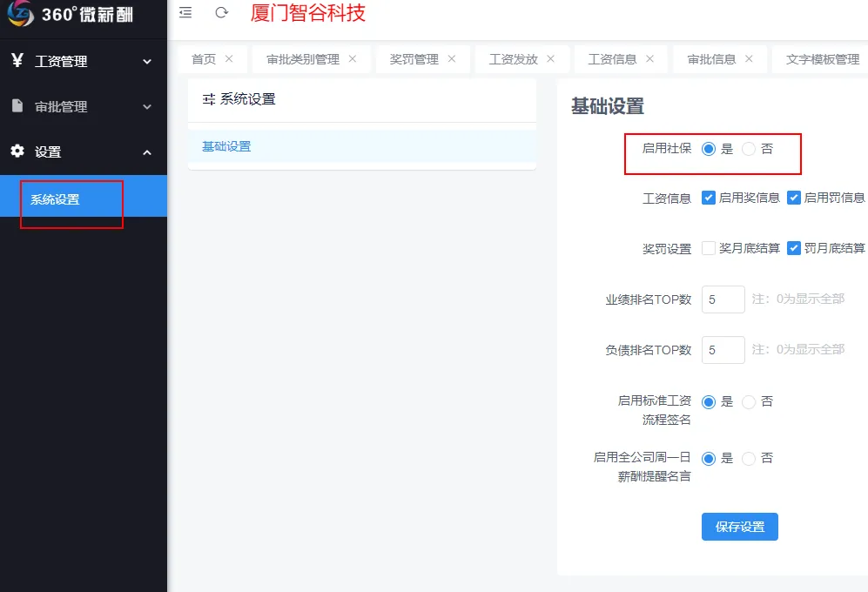This screenshot has height=592, width=868.
Task: Close the 首页 tab with its X
Action: 229,59
